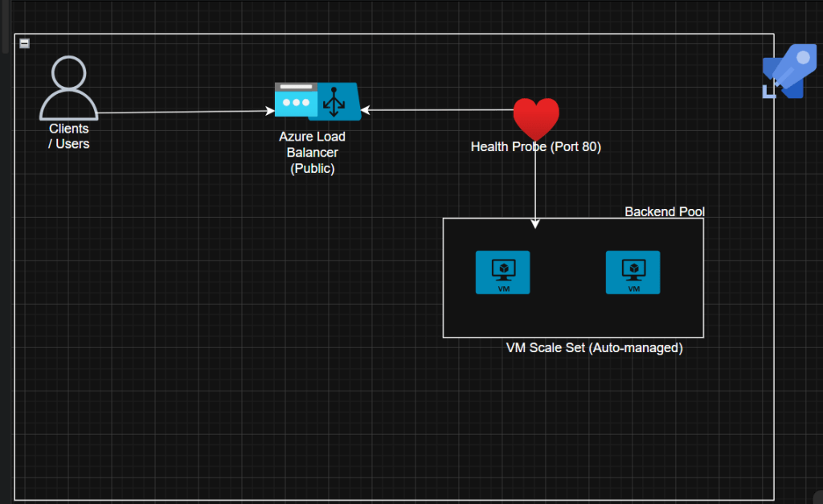
Task: Select the light blue window icon with three dots
Action: [296, 101]
